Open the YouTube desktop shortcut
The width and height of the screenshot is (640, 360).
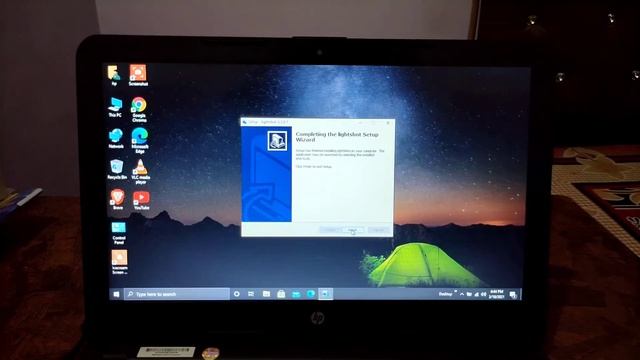click(141, 201)
